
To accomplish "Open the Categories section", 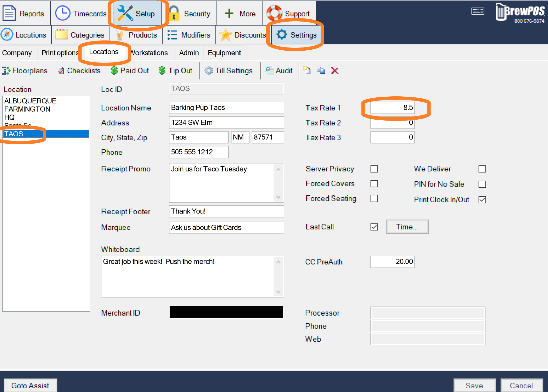I will coord(81,35).
